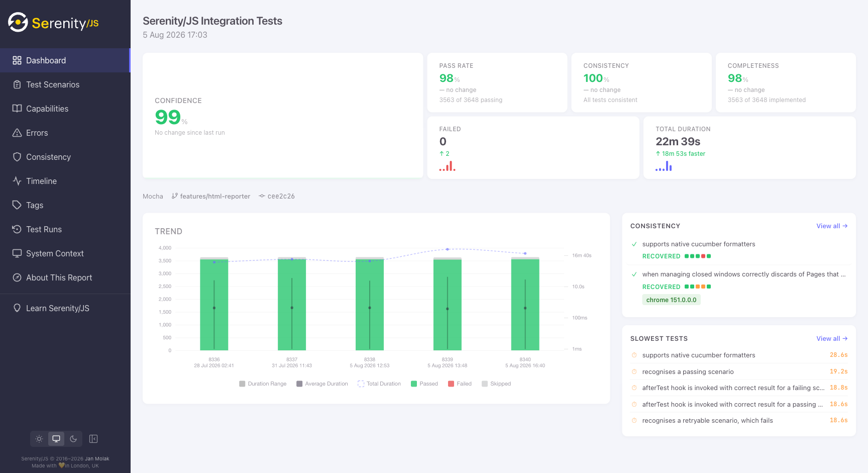Click clock icon beside recognises a passing scenario
Screen dimensions: 868x473
pos(634,371)
